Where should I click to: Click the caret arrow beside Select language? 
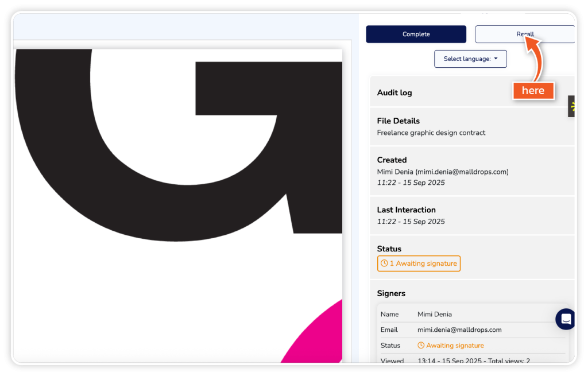(x=496, y=59)
